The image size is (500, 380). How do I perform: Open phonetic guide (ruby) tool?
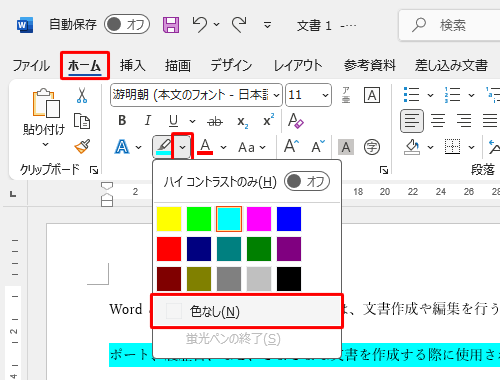click(x=346, y=95)
